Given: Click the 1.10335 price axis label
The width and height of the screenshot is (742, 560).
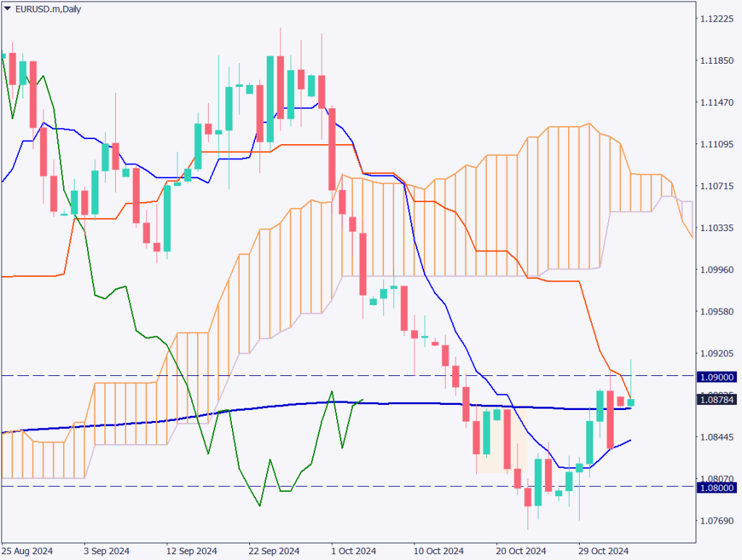Looking at the screenshot, I should (x=717, y=228).
